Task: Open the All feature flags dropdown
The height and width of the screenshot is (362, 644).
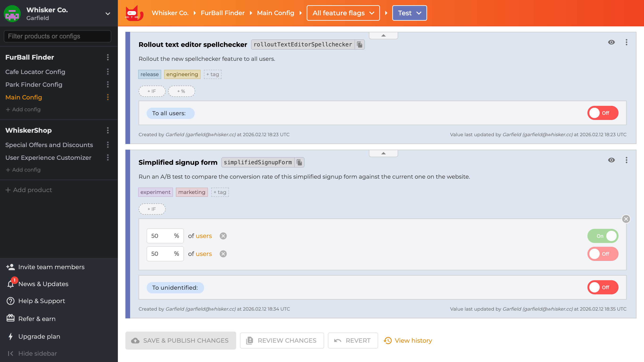Action: (x=343, y=13)
